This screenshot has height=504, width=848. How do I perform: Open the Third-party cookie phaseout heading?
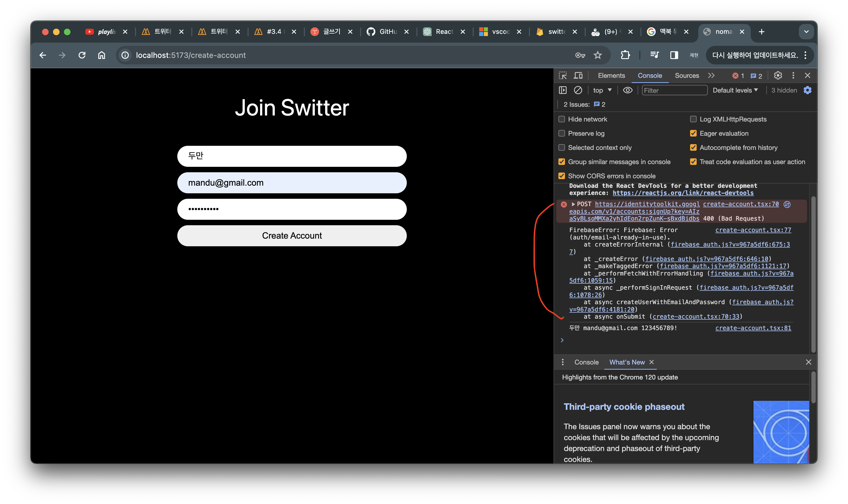pyautogui.click(x=623, y=407)
